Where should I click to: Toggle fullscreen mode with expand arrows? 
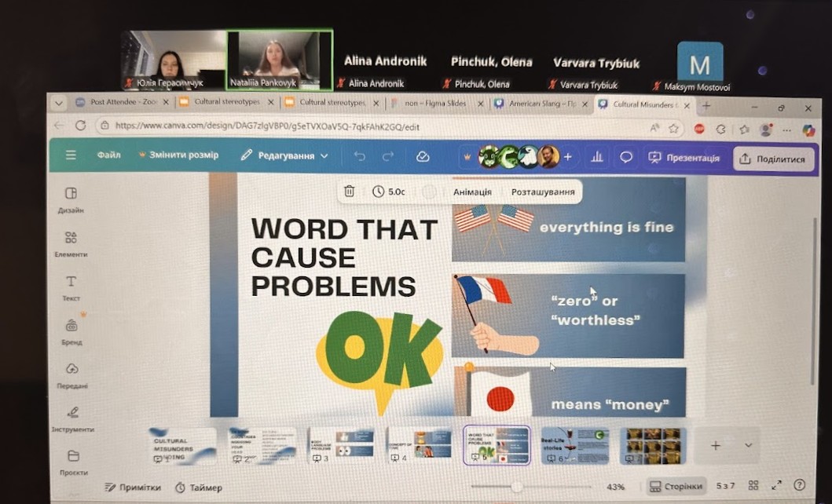coord(776,486)
